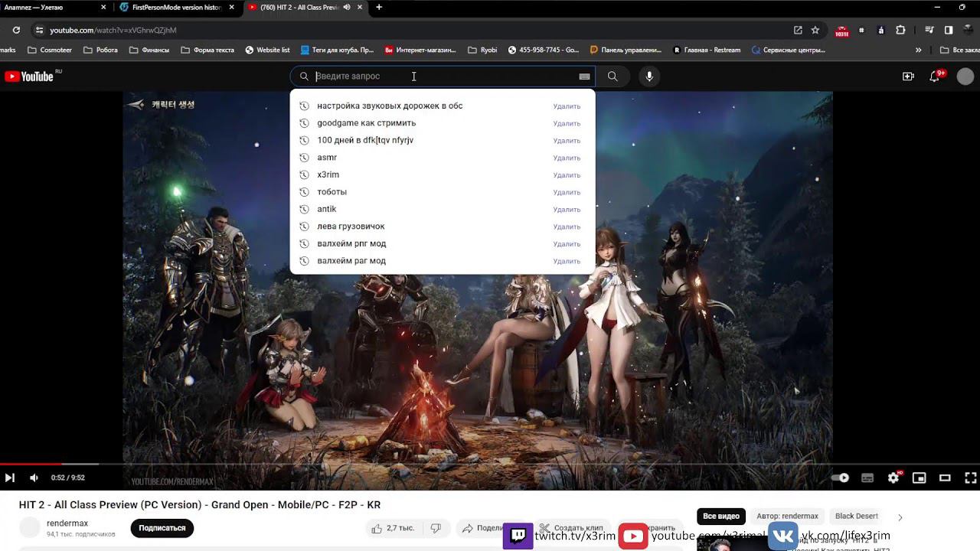Open the Форма текста bookmark folder
This screenshot has width=980, height=551.
click(207, 50)
